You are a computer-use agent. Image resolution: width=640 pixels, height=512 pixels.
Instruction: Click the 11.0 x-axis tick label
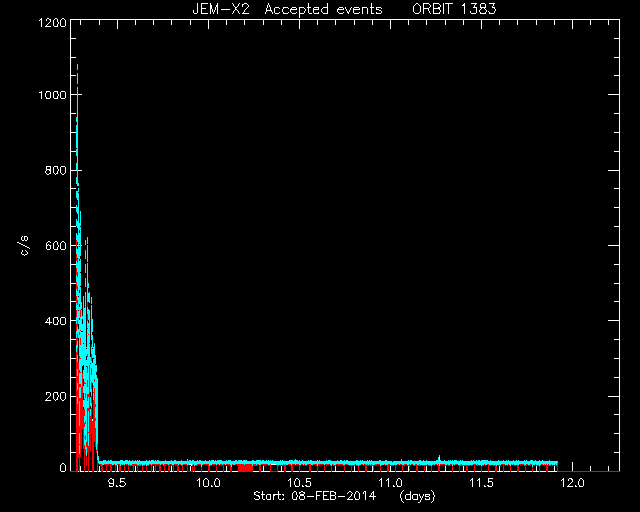(x=390, y=483)
